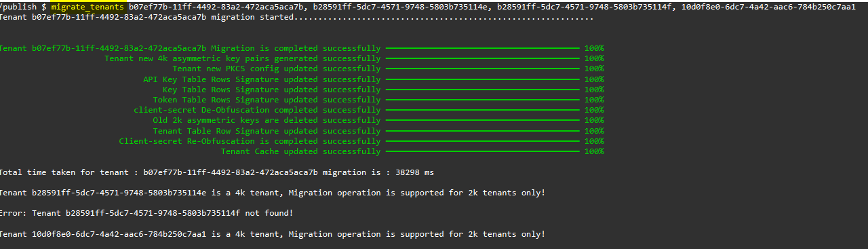
Task: Click first tenant ID argument ending 5aca7b
Action: (x=216, y=6)
